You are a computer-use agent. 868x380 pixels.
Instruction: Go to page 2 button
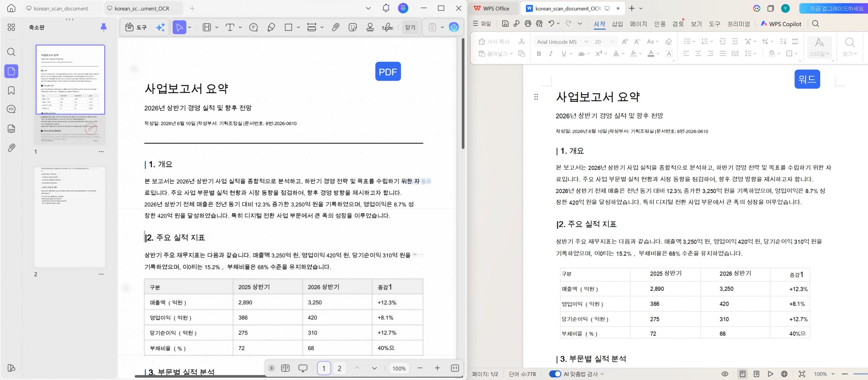(339, 368)
